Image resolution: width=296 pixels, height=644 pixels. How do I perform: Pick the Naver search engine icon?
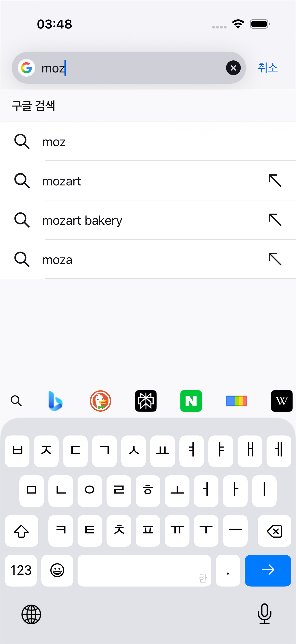[191, 401]
